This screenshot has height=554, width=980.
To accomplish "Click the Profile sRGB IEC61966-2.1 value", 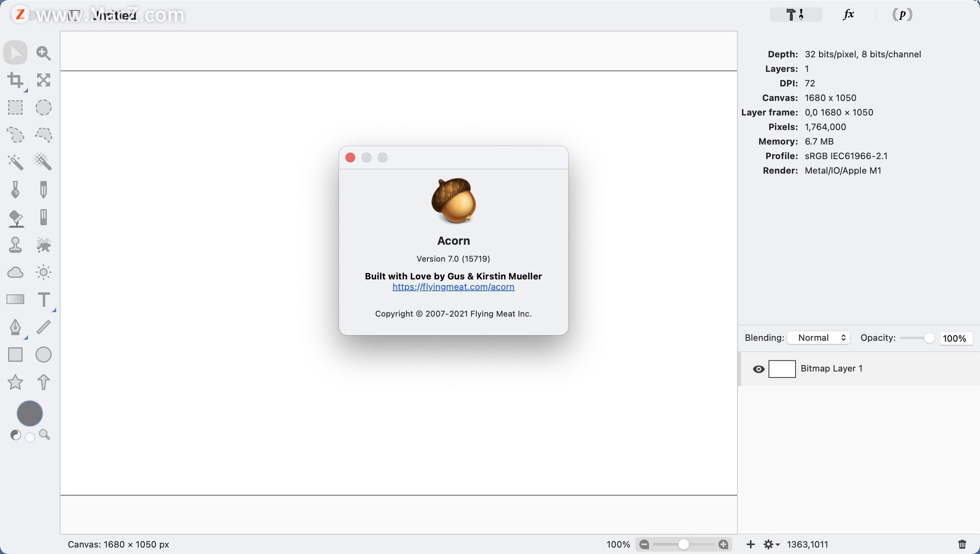I will tap(846, 156).
